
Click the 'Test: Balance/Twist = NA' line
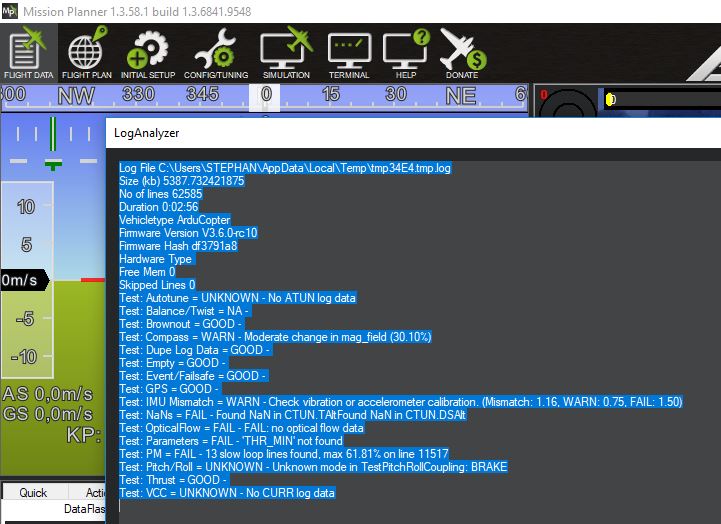(x=184, y=311)
